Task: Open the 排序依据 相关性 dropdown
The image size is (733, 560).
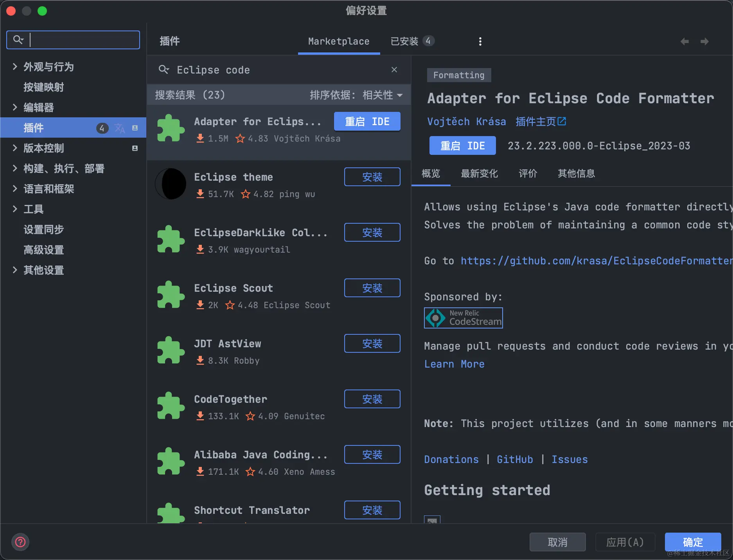Action: coord(356,95)
